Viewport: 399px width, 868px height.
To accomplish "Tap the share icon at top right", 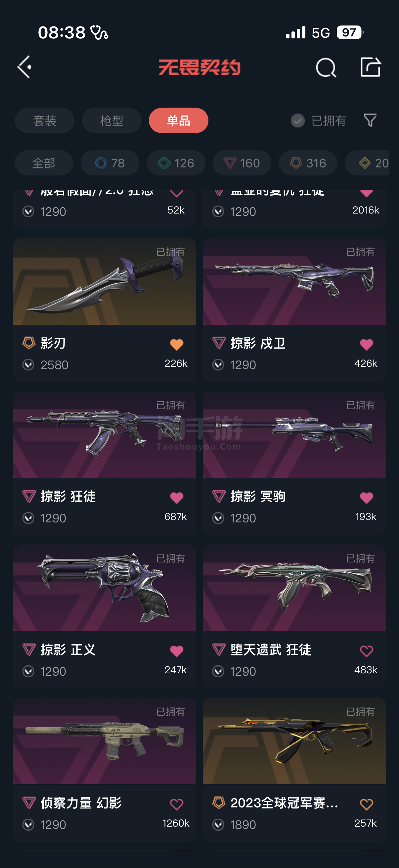I will pyautogui.click(x=370, y=67).
